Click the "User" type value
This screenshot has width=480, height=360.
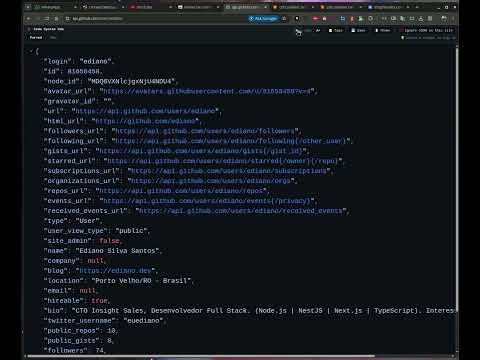click(87, 221)
